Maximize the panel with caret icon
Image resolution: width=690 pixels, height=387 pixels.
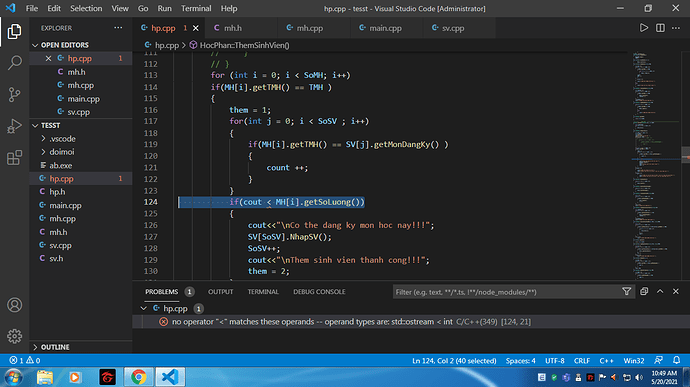click(660, 291)
